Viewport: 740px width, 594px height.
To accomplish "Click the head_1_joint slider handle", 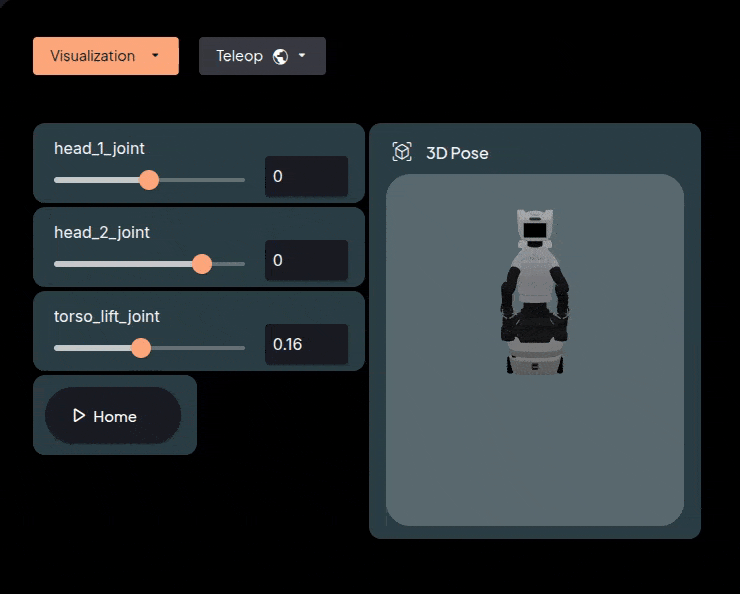I will click(x=149, y=180).
